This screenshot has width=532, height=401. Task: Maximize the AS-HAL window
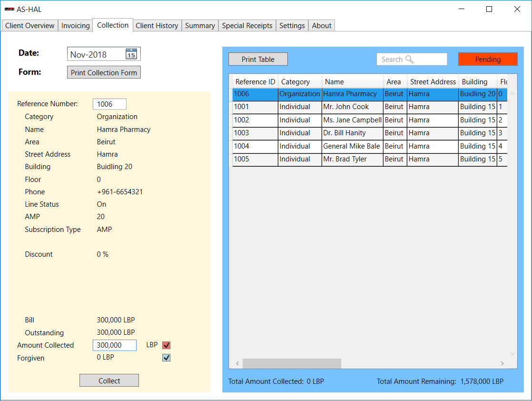point(489,9)
